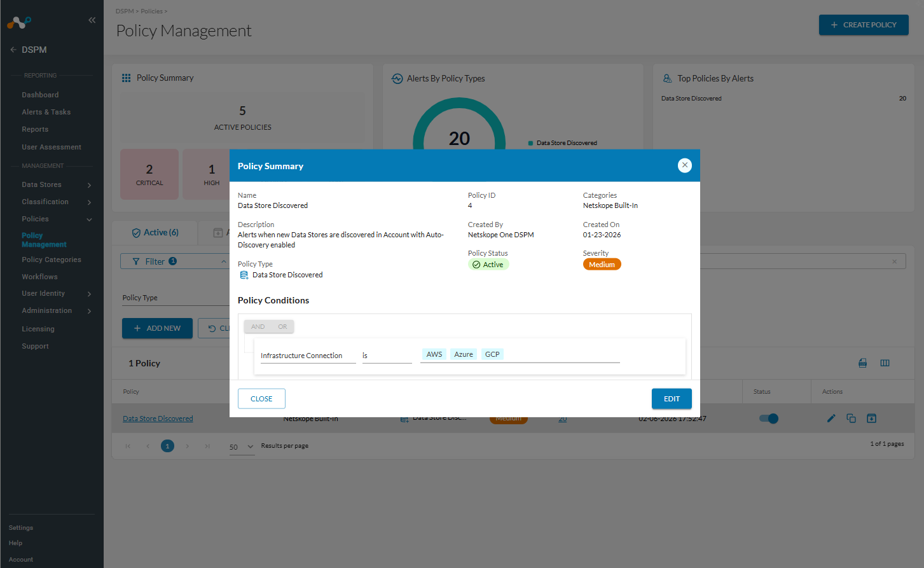Click the AWS condition chip

[434, 354]
